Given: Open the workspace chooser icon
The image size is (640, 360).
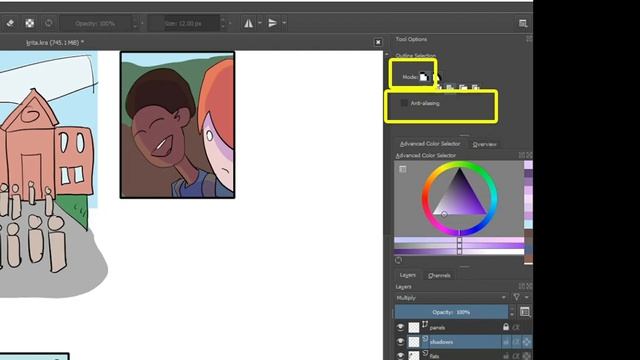Looking at the screenshot, I should click(x=523, y=23).
